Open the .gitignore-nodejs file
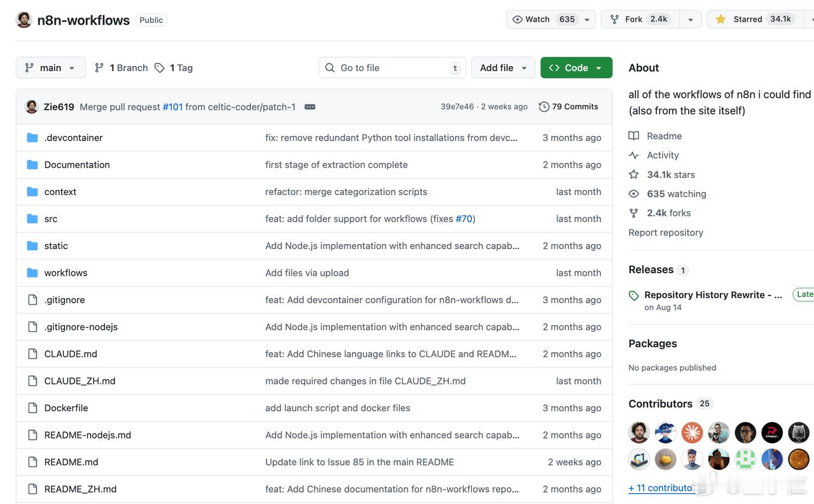Screen dimensions: 814x504 click(81, 327)
